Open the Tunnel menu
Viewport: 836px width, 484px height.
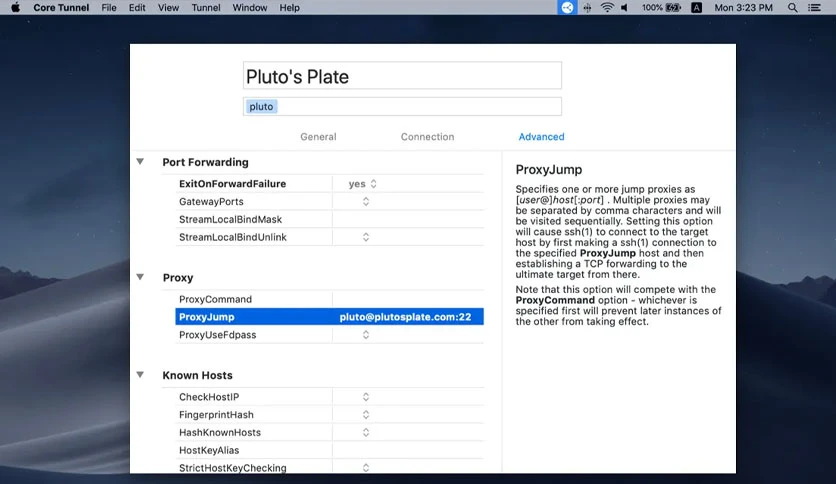point(206,7)
